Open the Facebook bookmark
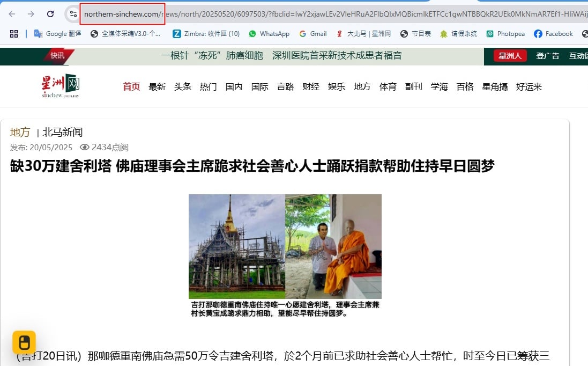 pos(553,33)
